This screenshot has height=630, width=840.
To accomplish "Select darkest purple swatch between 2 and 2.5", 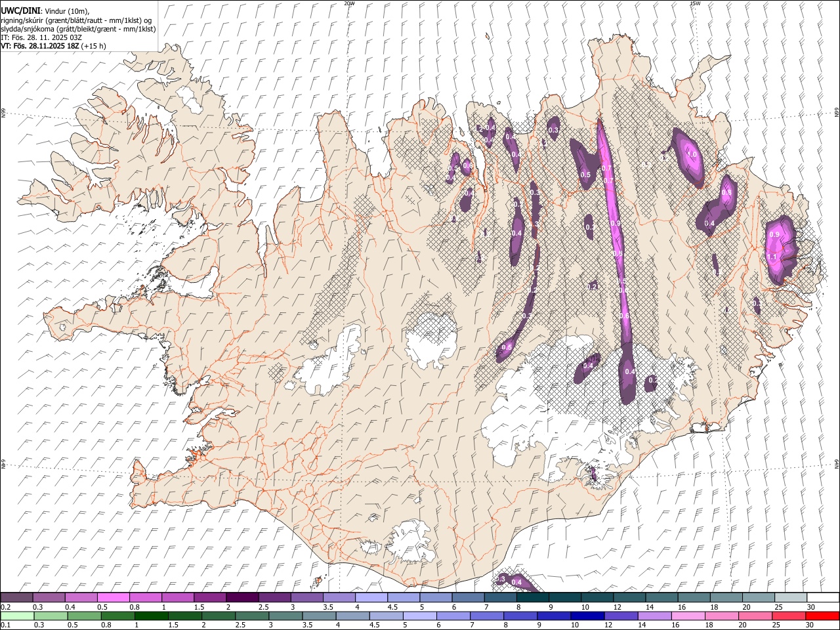I will (243, 597).
